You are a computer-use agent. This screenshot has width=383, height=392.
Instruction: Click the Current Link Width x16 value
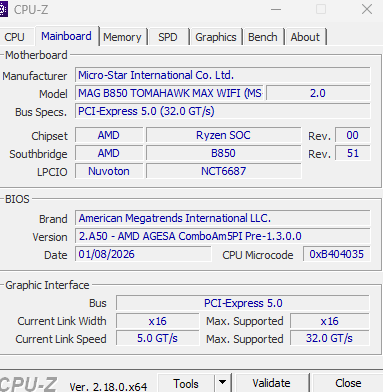(x=157, y=321)
